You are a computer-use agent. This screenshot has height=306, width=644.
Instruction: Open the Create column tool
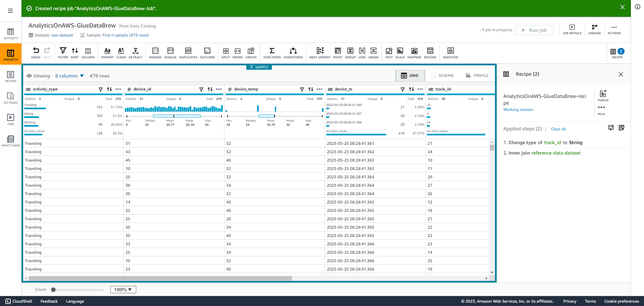click(x=251, y=53)
